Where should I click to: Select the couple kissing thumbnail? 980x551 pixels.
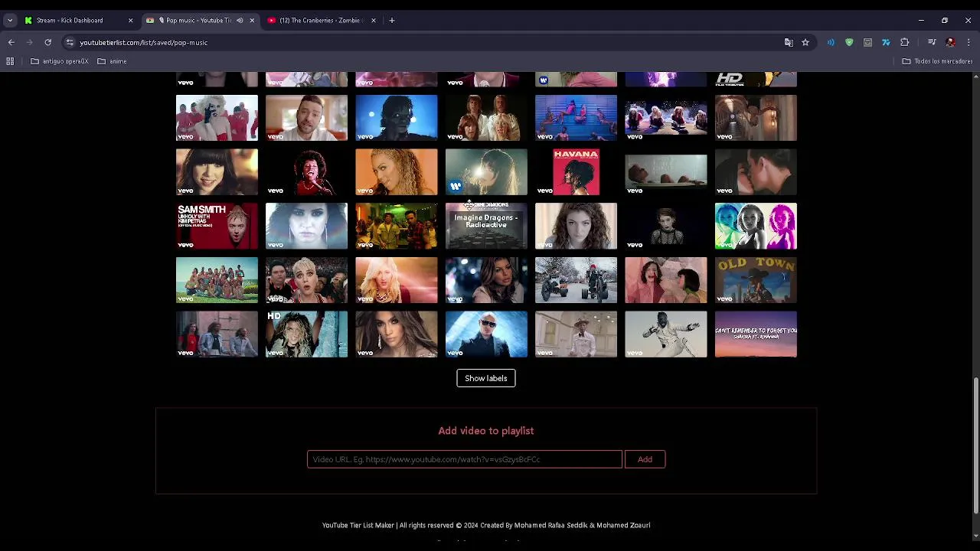756,172
